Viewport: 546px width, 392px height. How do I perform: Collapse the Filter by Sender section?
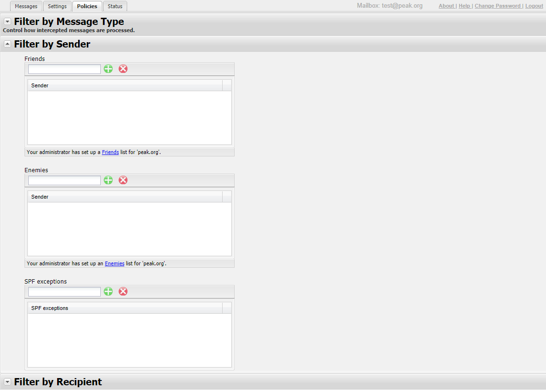coord(7,44)
